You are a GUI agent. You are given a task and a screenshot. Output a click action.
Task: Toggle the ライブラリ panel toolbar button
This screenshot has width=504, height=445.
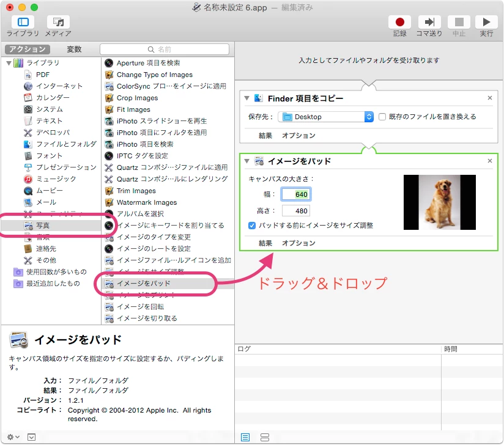pos(23,22)
